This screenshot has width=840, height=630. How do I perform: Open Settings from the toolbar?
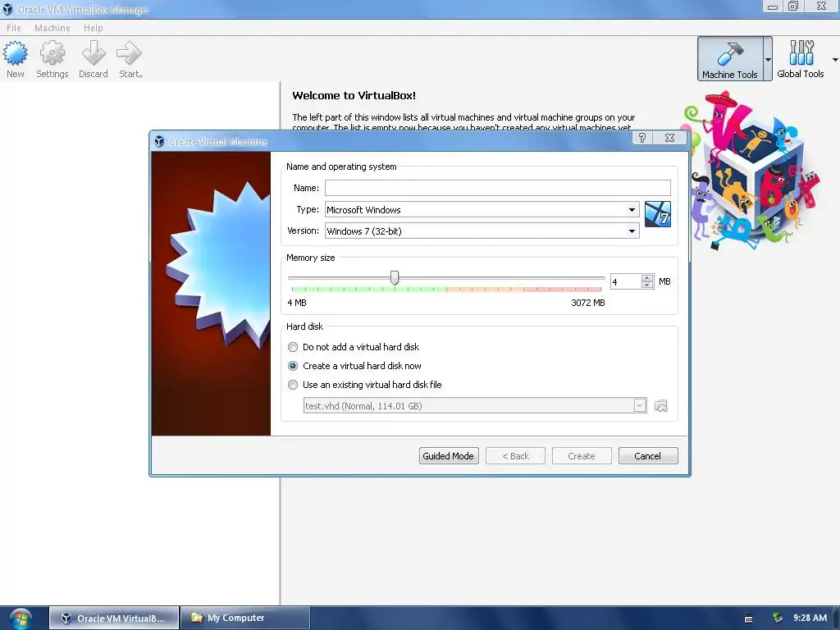point(52,59)
